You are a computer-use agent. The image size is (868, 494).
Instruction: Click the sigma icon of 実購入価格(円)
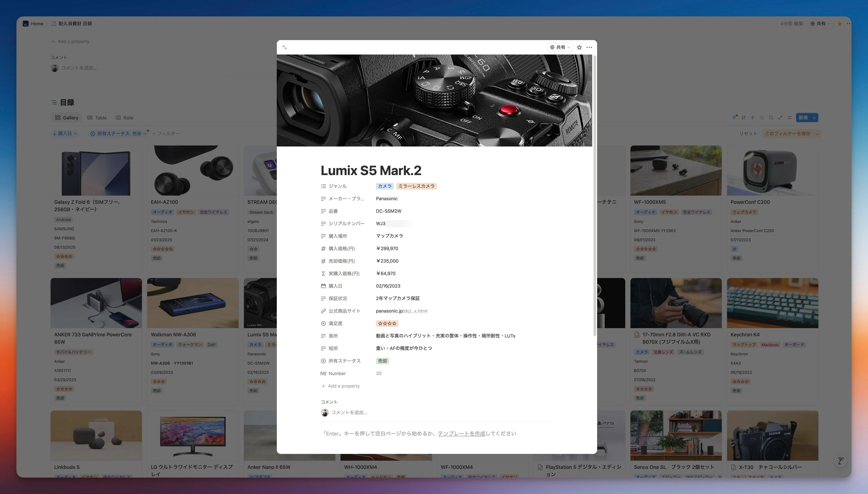click(x=323, y=273)
